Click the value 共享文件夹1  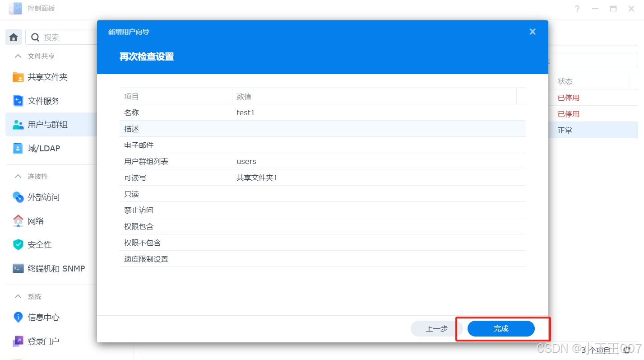tap(257, 178)
